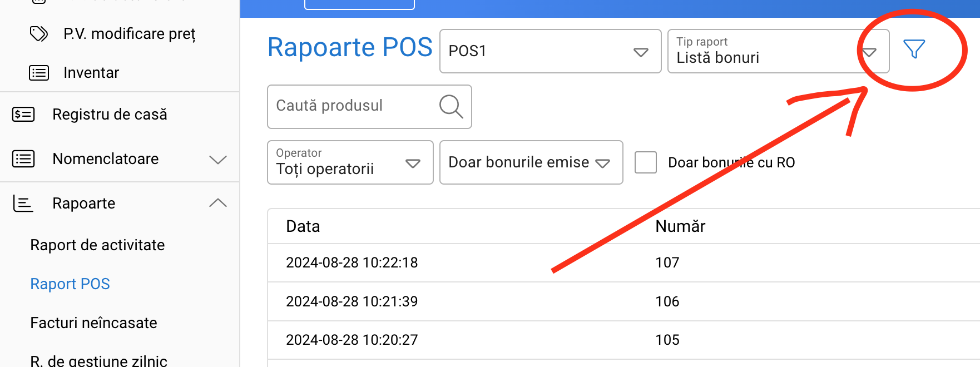Open the POS1 dropdown

coord(550,51)
